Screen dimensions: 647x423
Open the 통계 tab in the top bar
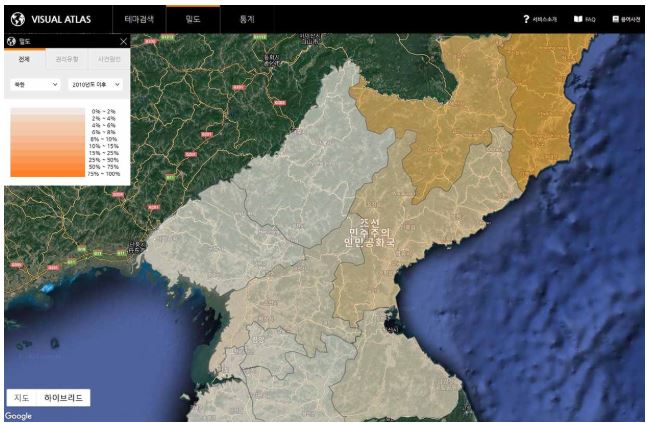coord(247,19)
